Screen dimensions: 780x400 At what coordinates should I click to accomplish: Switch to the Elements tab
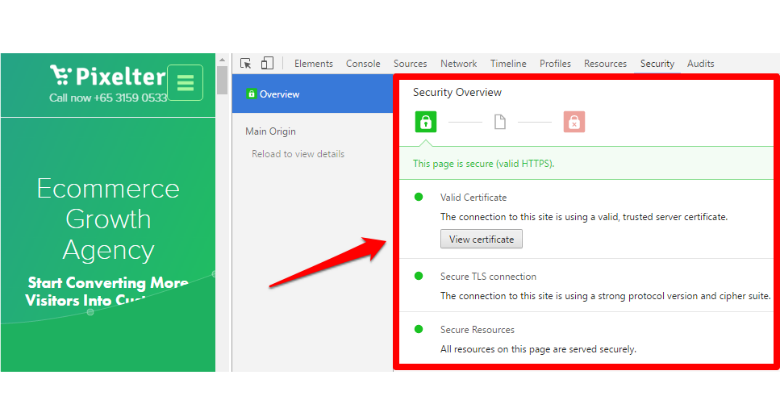313,64
